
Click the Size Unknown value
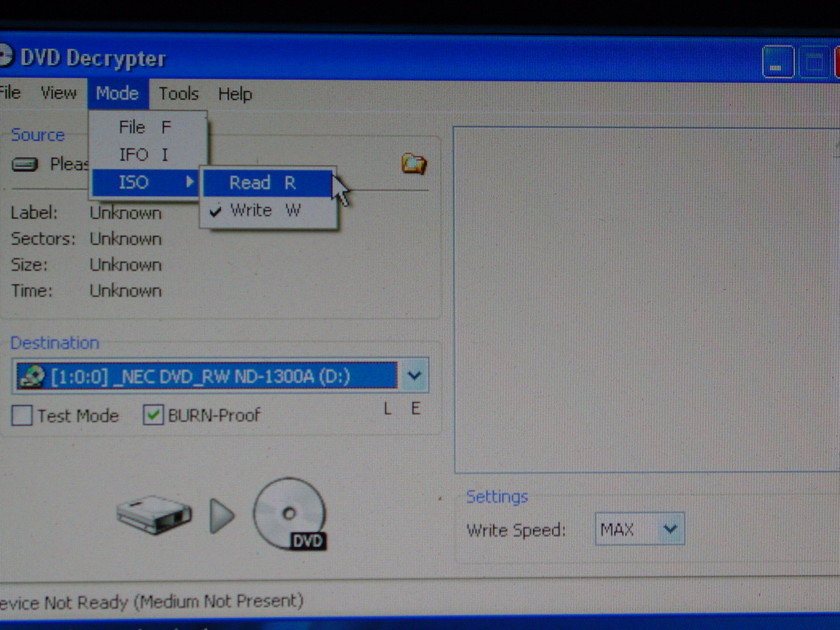click(x=125, y=265)
